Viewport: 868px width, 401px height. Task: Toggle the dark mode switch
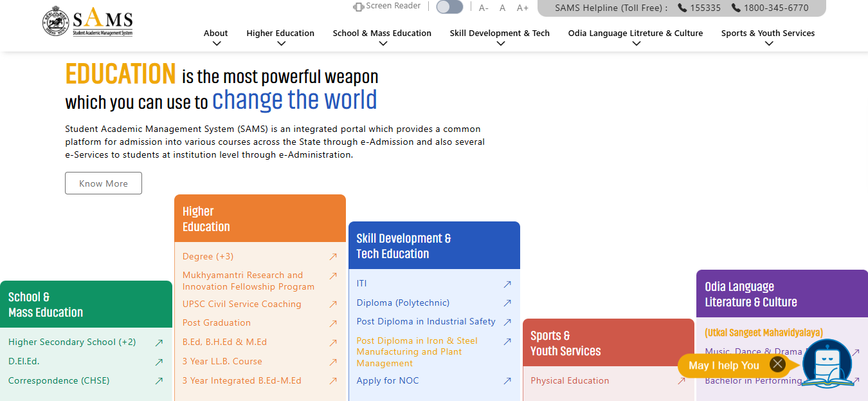click(x=449, y=7)
